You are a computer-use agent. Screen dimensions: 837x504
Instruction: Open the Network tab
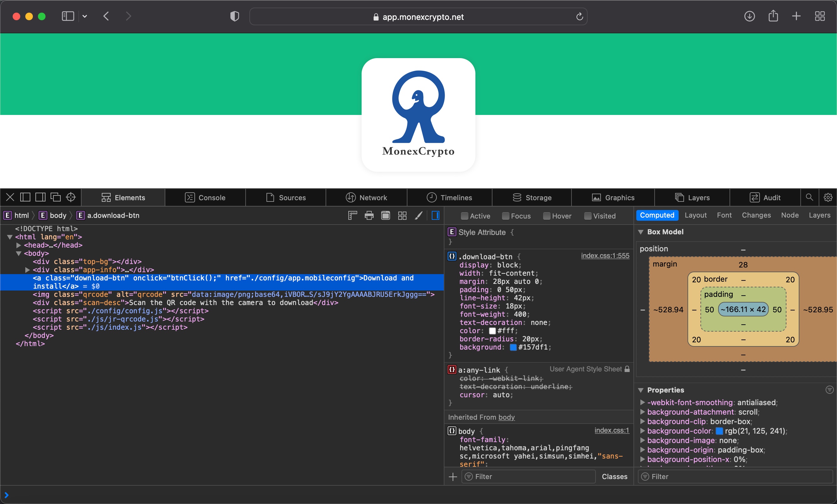(x=366, y=198)
